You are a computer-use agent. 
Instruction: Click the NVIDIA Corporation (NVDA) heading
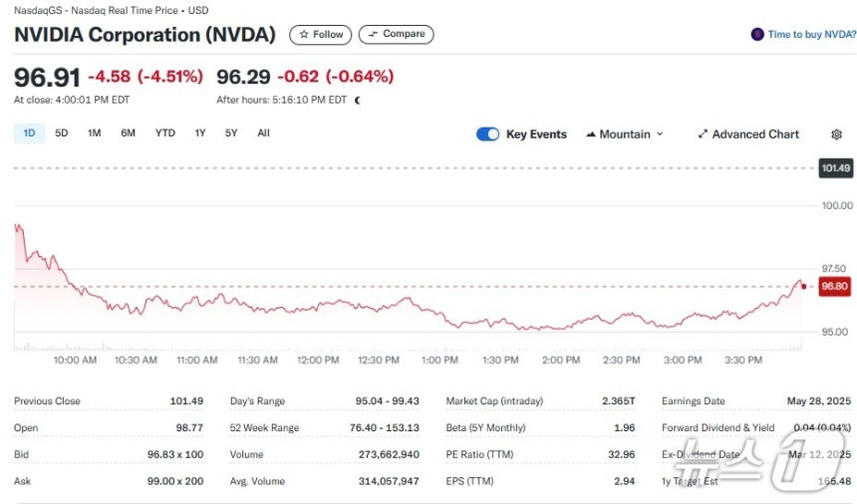tap(144, 35)
